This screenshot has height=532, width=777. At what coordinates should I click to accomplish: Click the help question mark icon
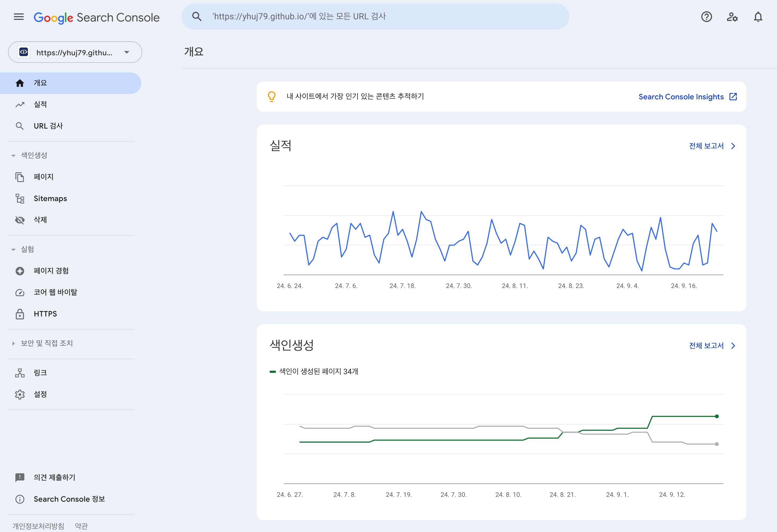coord(706,17)
